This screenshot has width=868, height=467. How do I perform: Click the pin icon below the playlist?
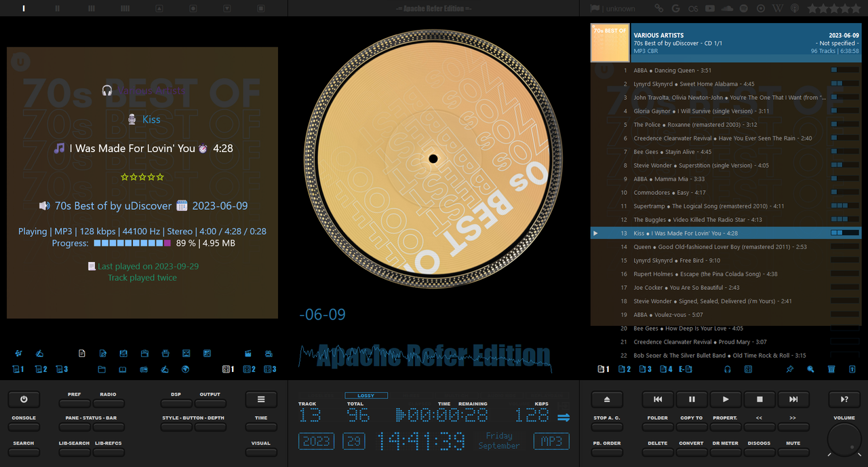tap(790, 369)
